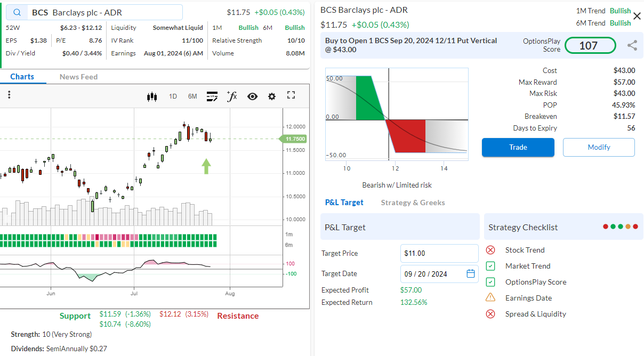
Task: Switch to the Charts tab
Action: [22, 77]
